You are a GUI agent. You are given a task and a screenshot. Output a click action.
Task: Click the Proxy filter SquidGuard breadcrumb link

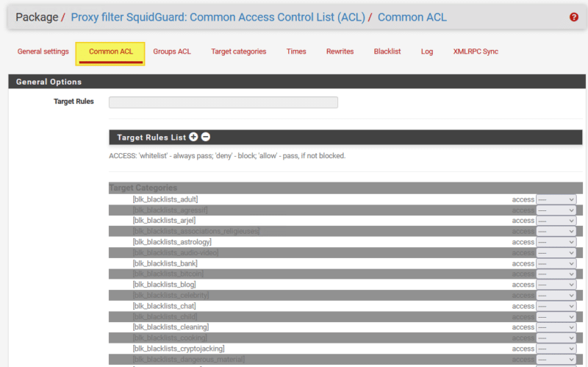tap(218, 17)
